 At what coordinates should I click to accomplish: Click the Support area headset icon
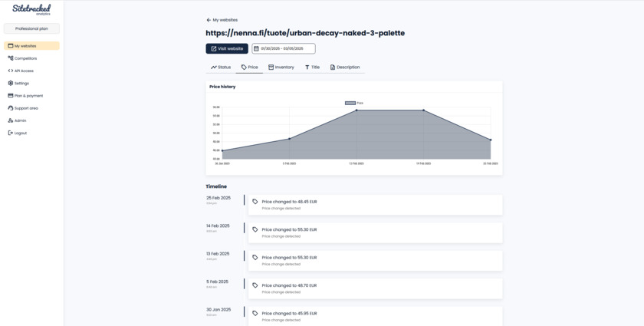(x=11, y=108)
